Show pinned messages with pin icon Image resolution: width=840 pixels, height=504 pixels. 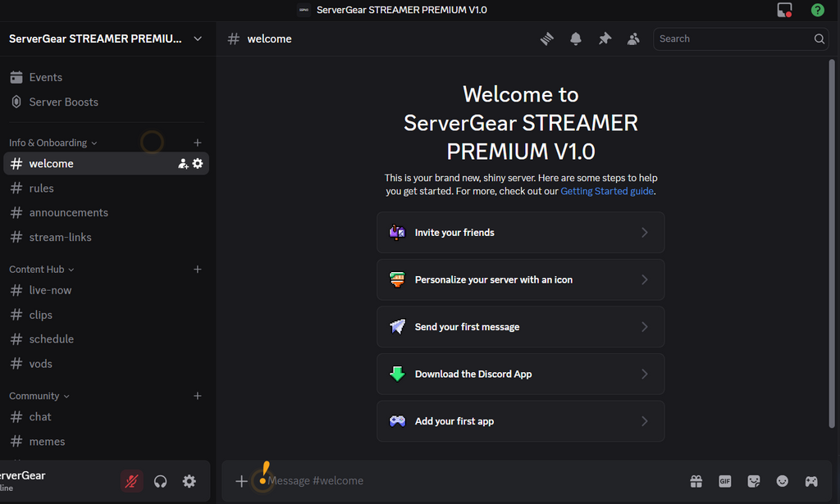point(605,39)
